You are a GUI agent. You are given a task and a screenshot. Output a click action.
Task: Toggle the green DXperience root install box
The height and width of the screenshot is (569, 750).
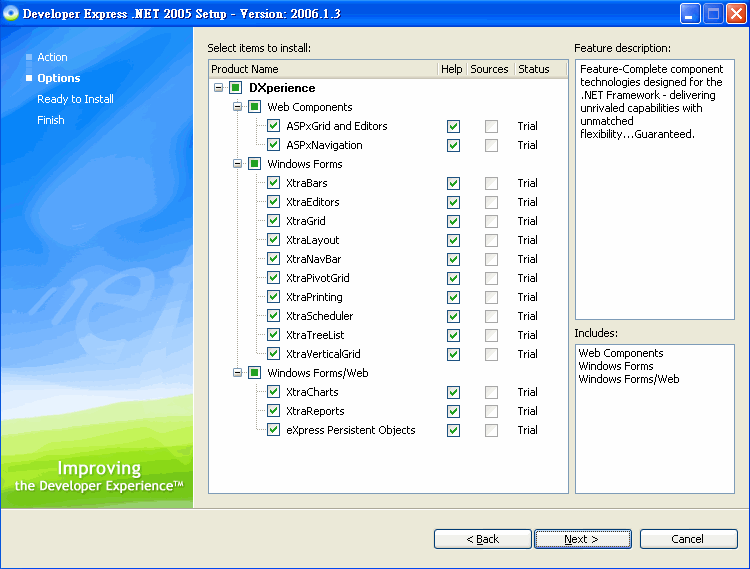pos(235,88)
